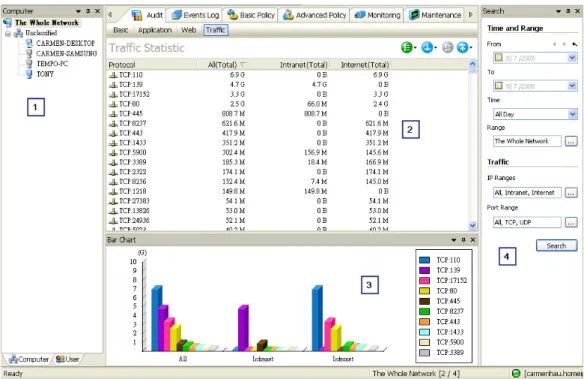This screenshot has height=379, width=584.
Task: Switch to the Maintenance tab
Action: point(435,15)
